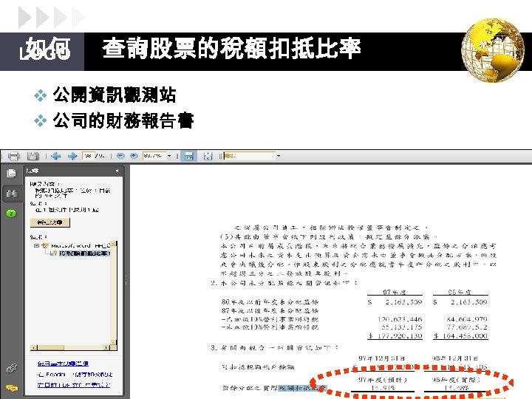This screenshot has height=399, width=532.
Task: Click the zoom in round button
Action: point(134,156)
